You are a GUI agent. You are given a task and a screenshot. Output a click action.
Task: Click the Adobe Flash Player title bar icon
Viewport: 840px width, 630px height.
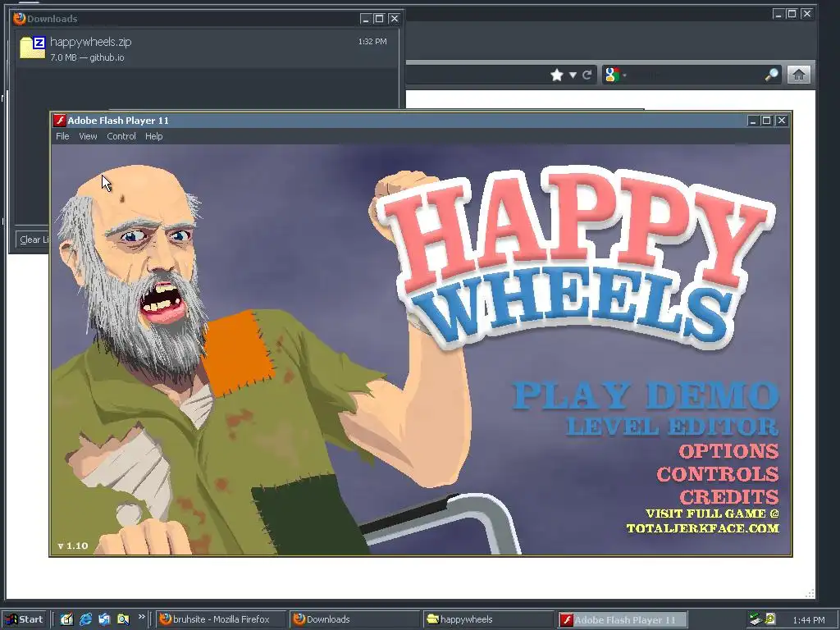click(59, 121)
